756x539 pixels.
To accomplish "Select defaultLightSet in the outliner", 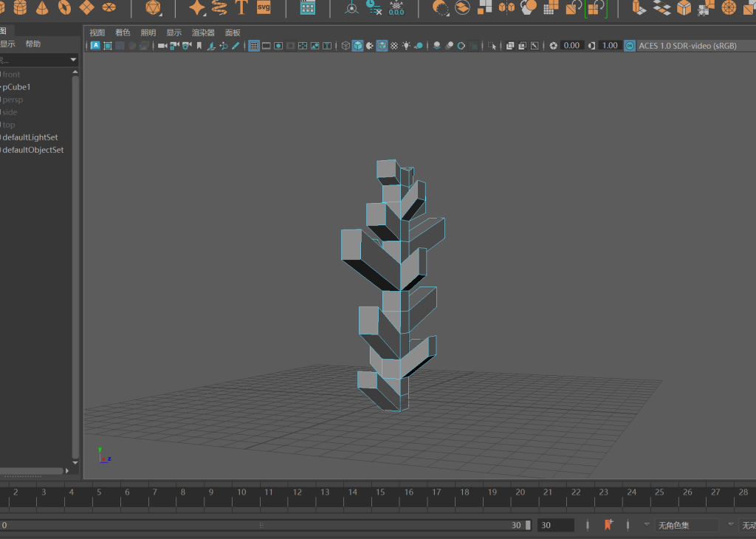I will pos(30,137).
